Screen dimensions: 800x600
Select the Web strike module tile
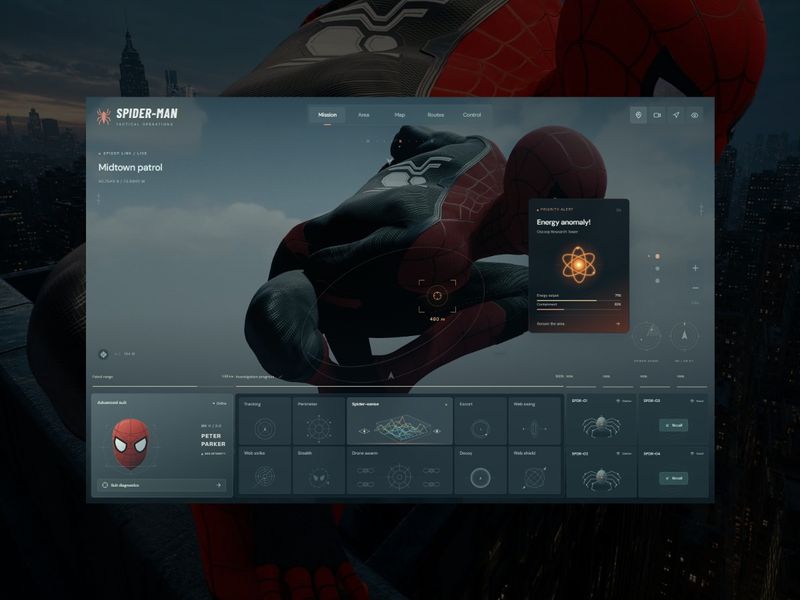(x=265, y=470)
